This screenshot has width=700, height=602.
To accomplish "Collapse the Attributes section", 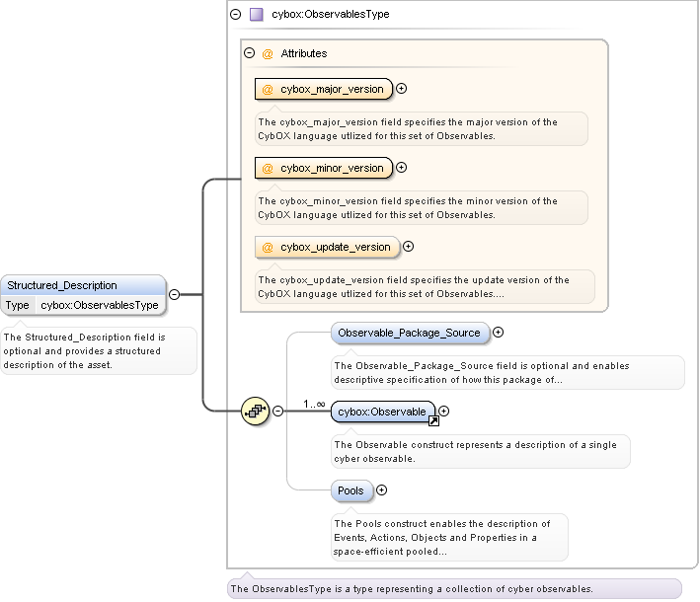I will point(250,53).
